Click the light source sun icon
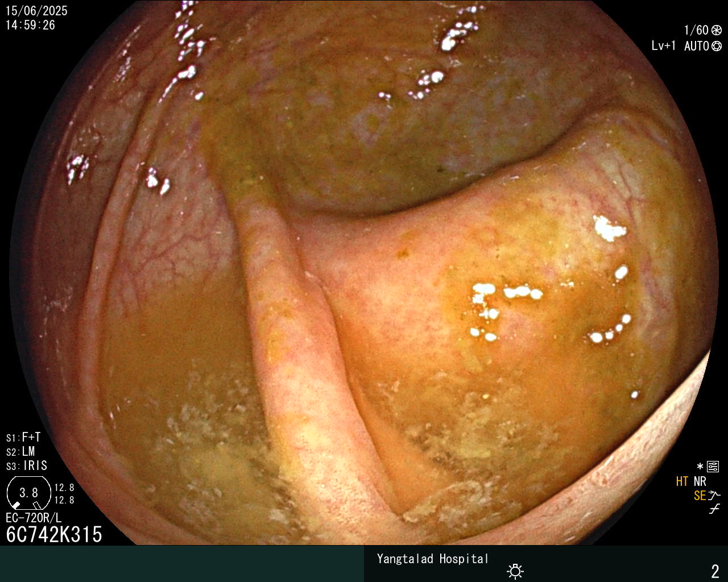Viewport: 728px width, 582px height. coord(515,571)
